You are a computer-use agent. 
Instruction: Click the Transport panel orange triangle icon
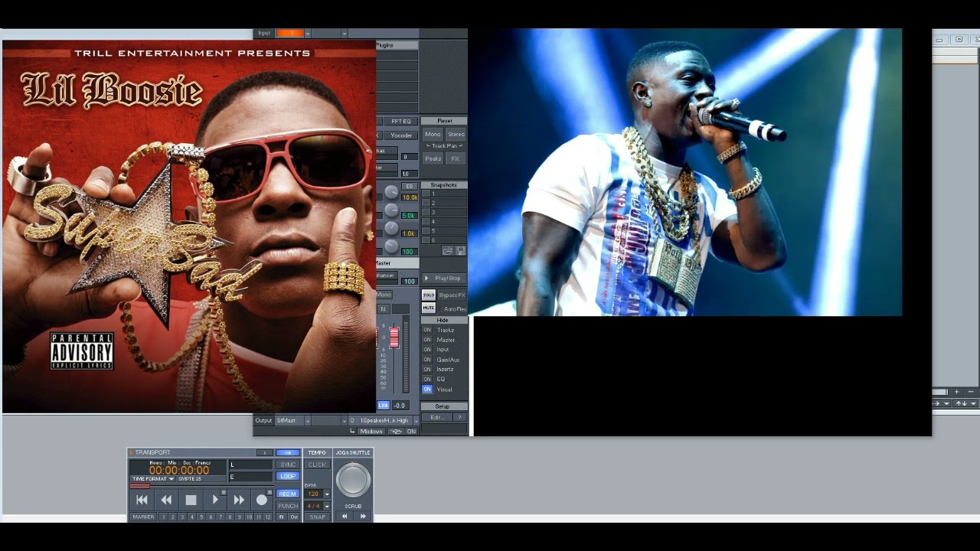[131, 452]
